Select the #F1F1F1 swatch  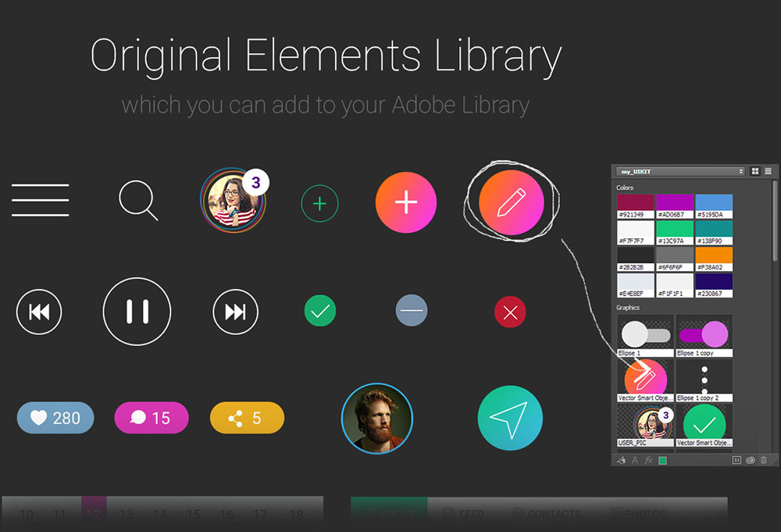[675, 285]
